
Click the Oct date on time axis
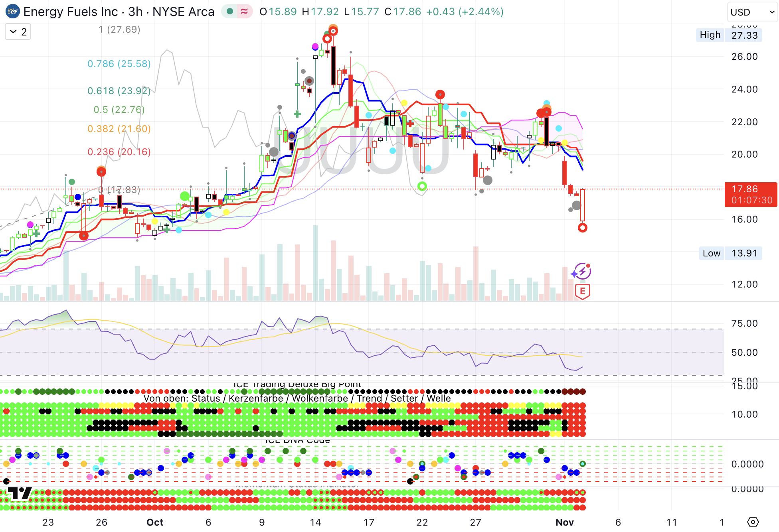click(x=155, y=522)
